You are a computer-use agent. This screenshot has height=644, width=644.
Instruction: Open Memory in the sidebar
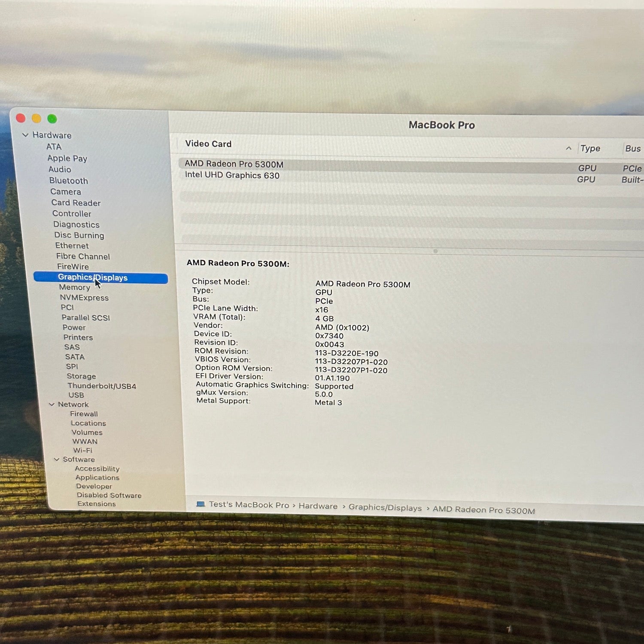75,287
